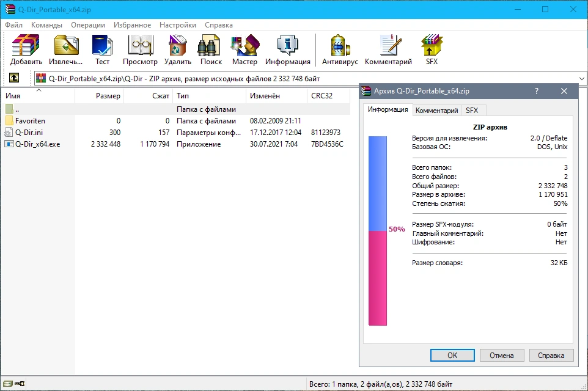Click the status bar total summary text

[x=381, y=384]
